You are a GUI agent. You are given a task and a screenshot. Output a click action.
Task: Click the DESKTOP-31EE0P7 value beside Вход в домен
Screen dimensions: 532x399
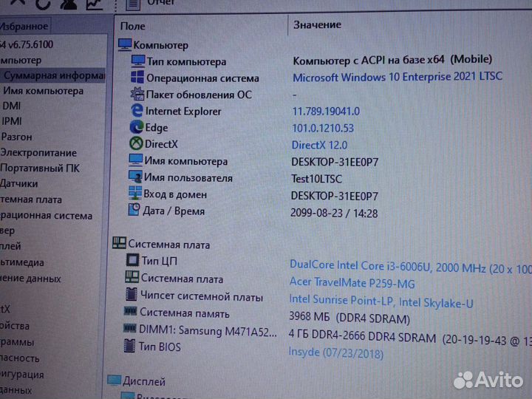click(x=335, y=196)
